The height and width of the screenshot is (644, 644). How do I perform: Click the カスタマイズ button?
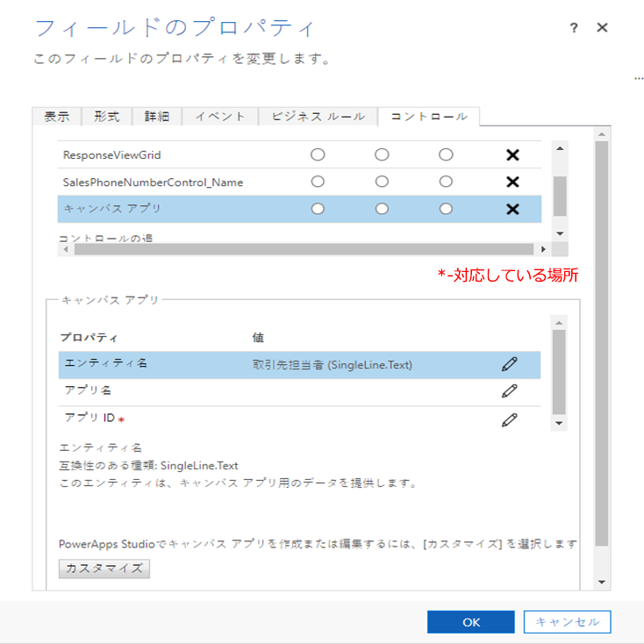tap(104, 569)
